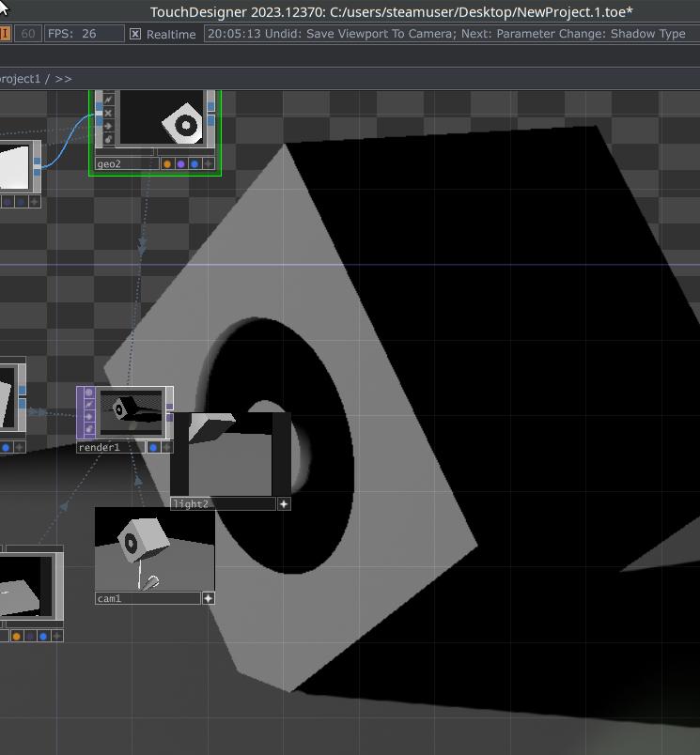Toggle the purple display flag on geo2
Viewport: 700px width, 755px height.
[x=180, y=164]
